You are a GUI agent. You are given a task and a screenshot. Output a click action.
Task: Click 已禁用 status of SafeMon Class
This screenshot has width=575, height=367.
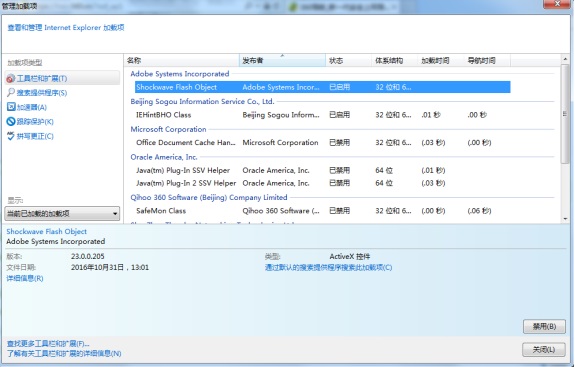coord(340,211)
